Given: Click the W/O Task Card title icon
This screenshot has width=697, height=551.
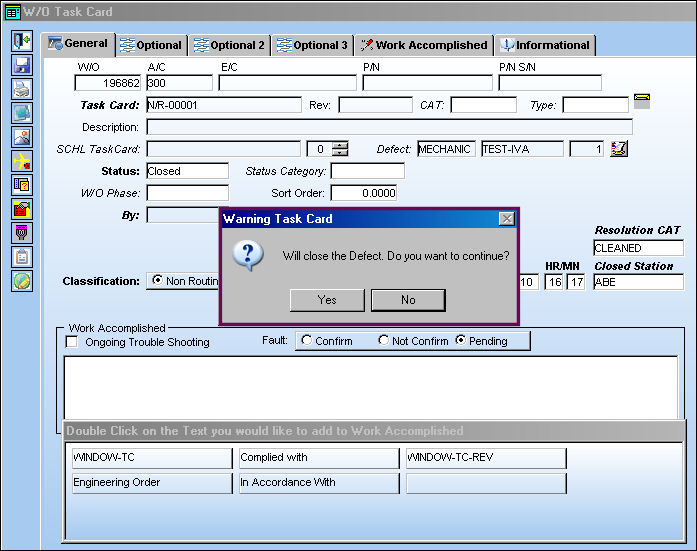Looking at the screenshot, I should [12, 12].
